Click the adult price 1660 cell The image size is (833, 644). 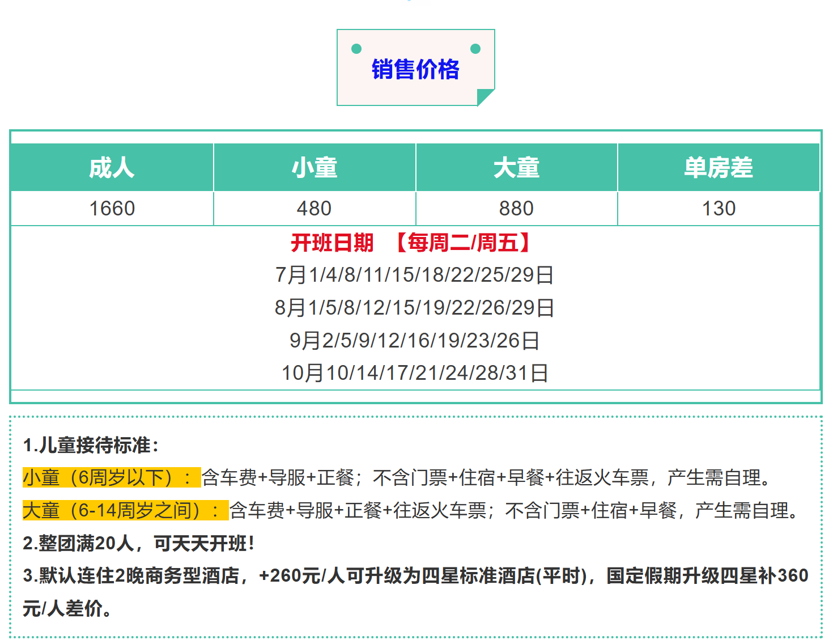[x=112, y=209]
